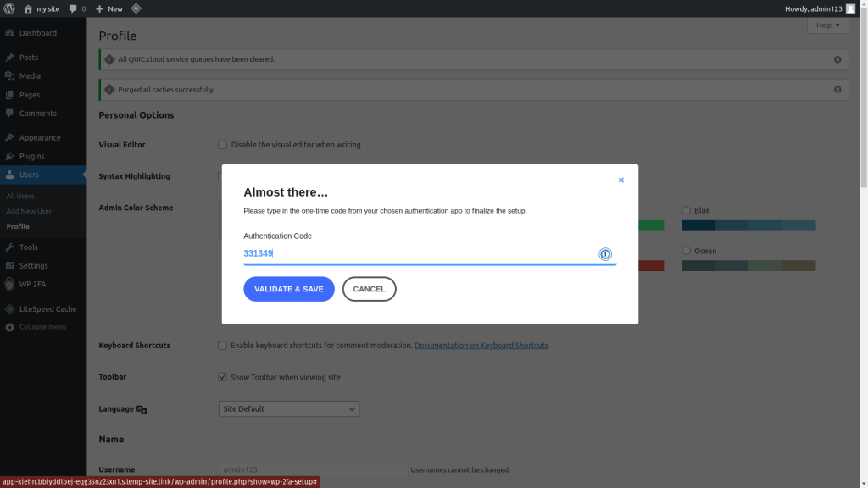Open the Site Default language dropdown
This screenshot has height=488, width=868.
(x=288, y=408)
